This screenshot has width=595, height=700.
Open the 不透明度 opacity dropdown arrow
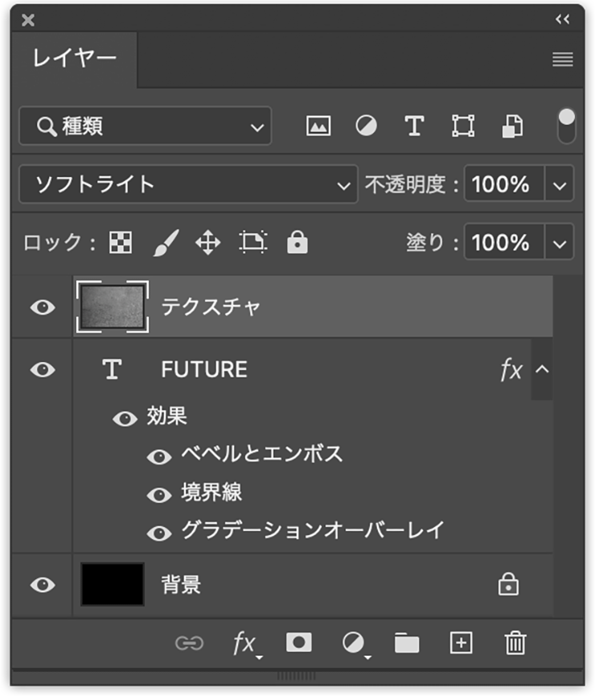(560, 185)
